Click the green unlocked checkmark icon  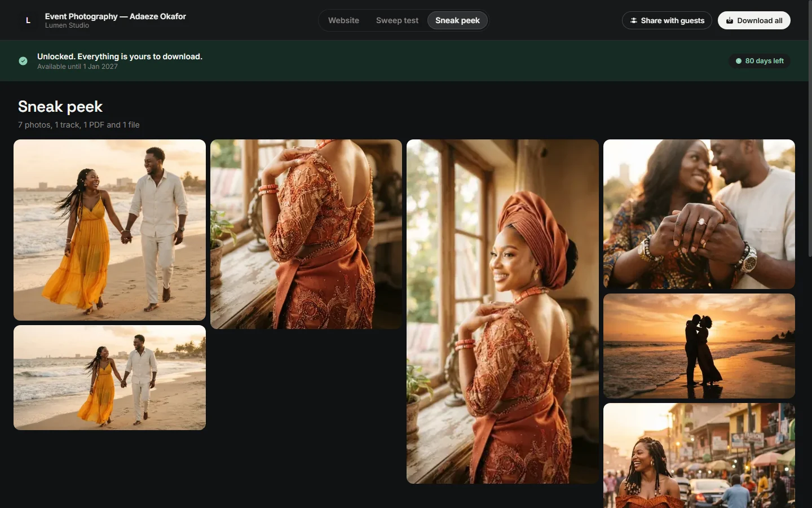point(23,61)
